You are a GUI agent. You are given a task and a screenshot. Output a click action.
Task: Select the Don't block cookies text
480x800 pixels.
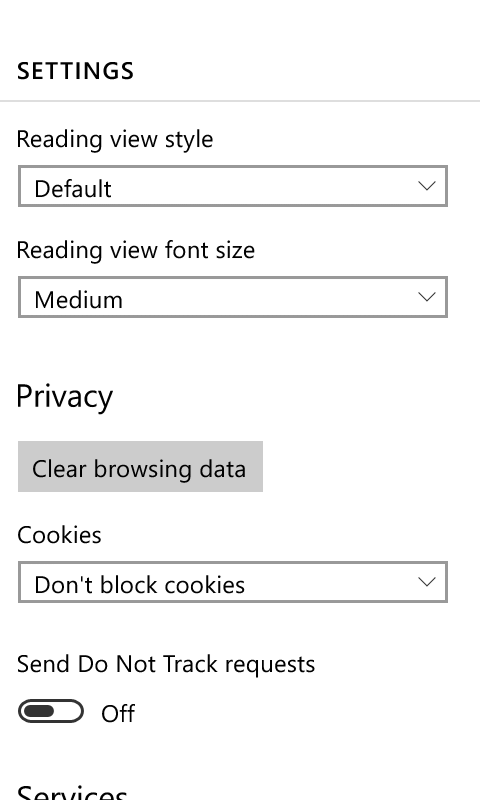tap(139, 585)
